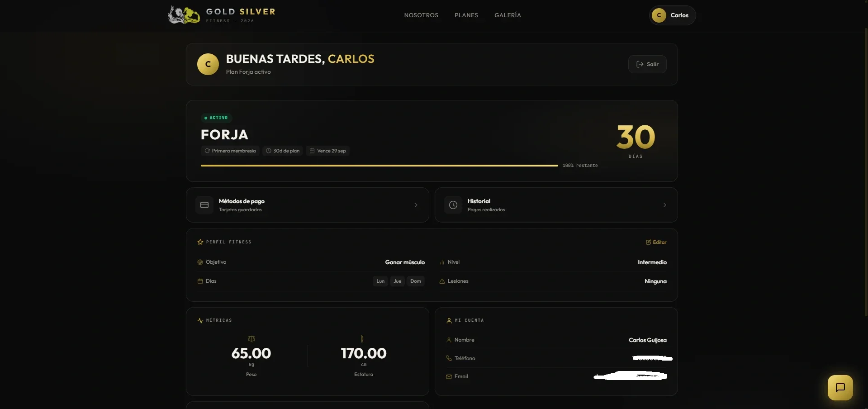Click the plan remaining progress bar
Screen dimensions: 868x409
coord(379,166)
